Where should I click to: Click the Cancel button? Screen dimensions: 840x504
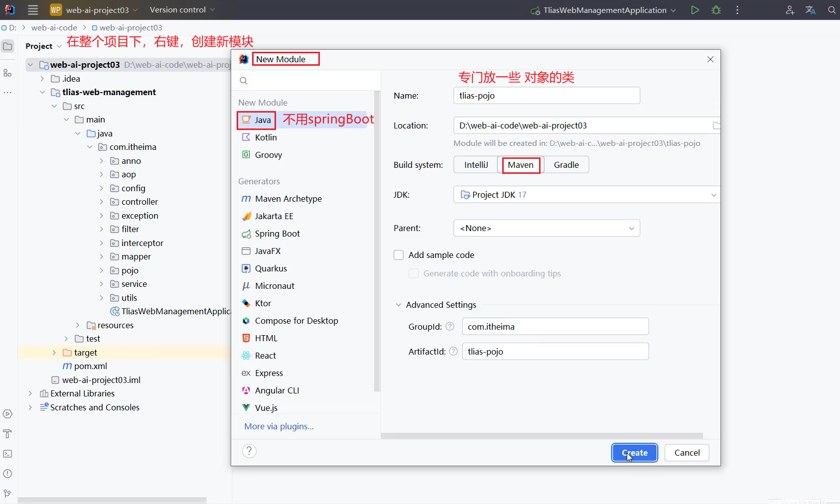(x=687, y=453)
